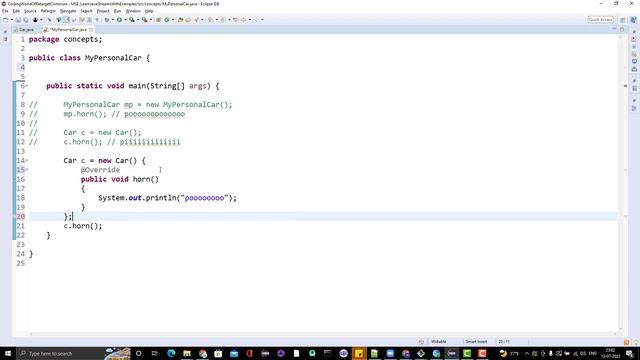The width and height of the screenshot is (640, 360).
Task: Switch to the Car.java editor tab
Action: [x=24, y=30]
